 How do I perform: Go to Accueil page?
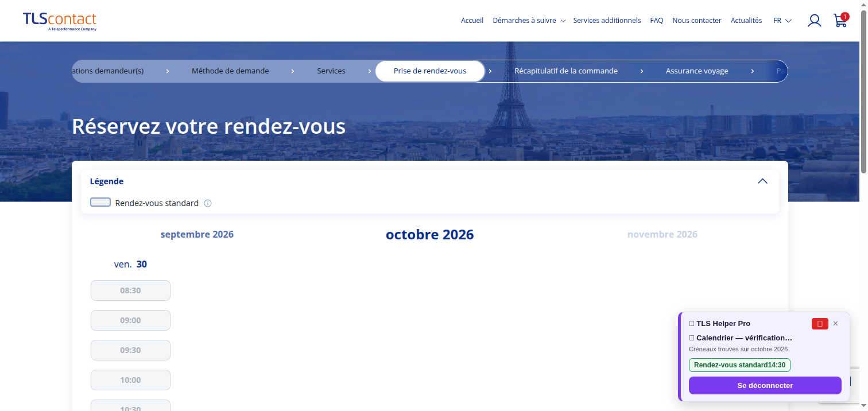coord(472,21)
